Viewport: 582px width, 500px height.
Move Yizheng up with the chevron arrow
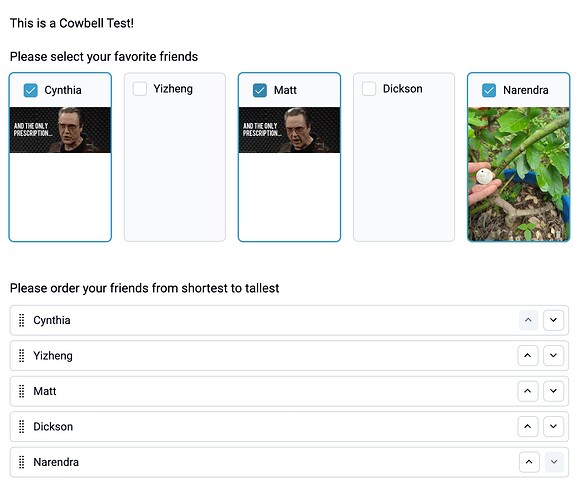click(x=528, y=356)
